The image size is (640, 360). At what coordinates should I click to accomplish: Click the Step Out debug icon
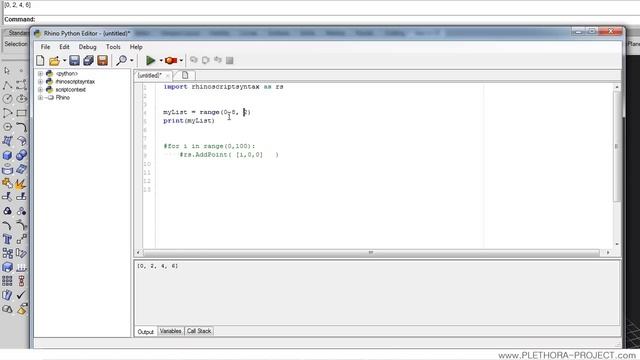point(218,60)
